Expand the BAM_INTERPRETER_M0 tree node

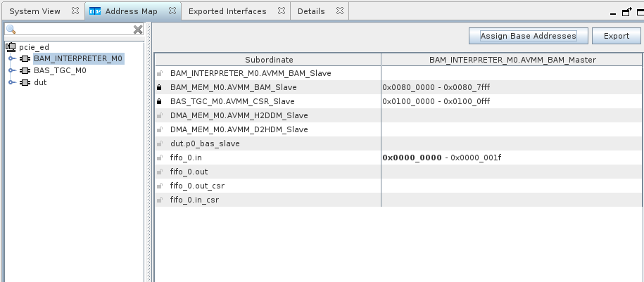(x=11, y=58)
